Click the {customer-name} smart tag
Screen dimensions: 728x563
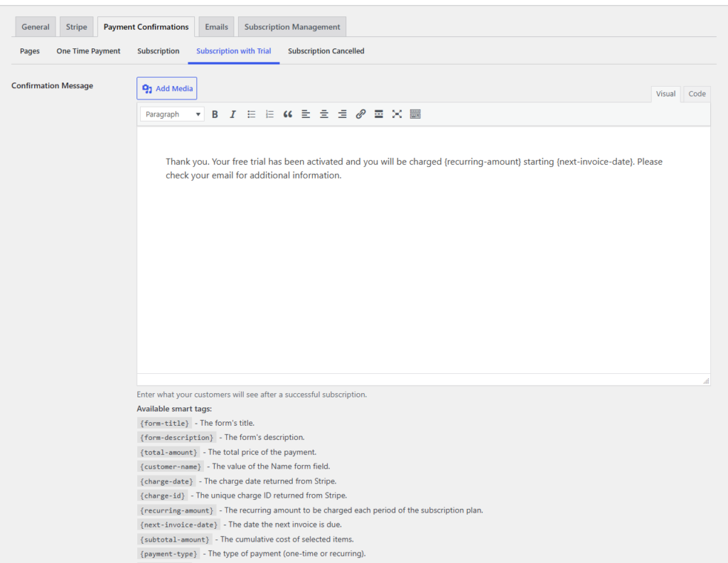click(x=171, y=466)
